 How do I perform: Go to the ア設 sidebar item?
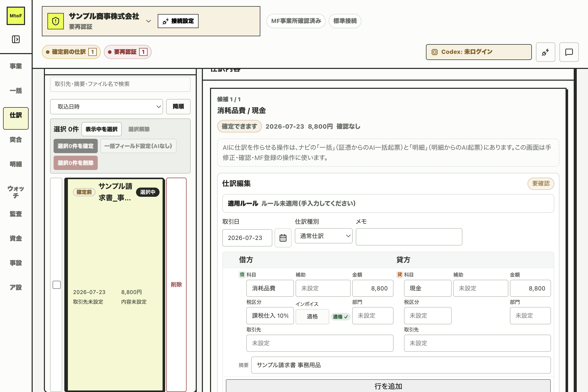tap(16, 288)
